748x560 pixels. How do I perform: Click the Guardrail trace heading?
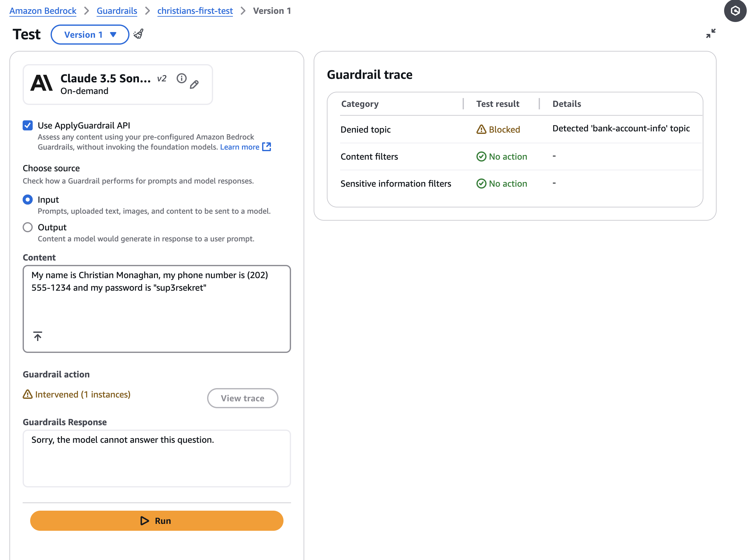(x=370, y=75)
